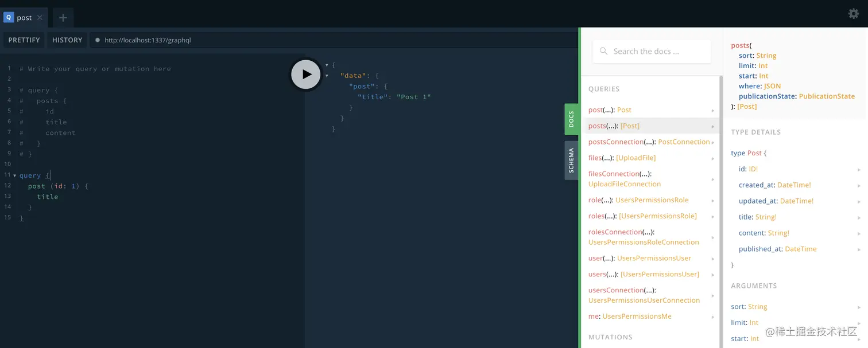Open sort: String argument under ARGUMENTS

tap(796, 307)
